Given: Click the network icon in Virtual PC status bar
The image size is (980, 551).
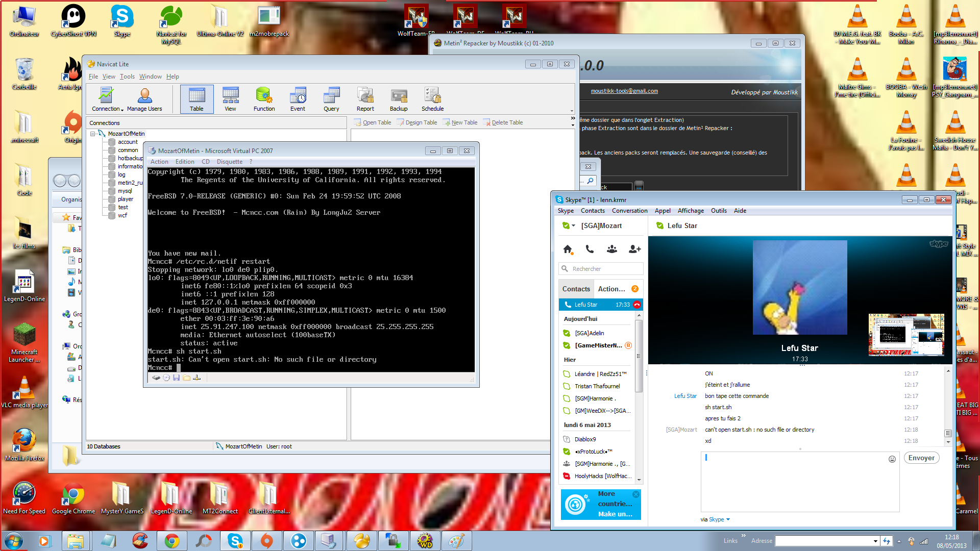Looking at the screenshot, I should coord(197,378).
